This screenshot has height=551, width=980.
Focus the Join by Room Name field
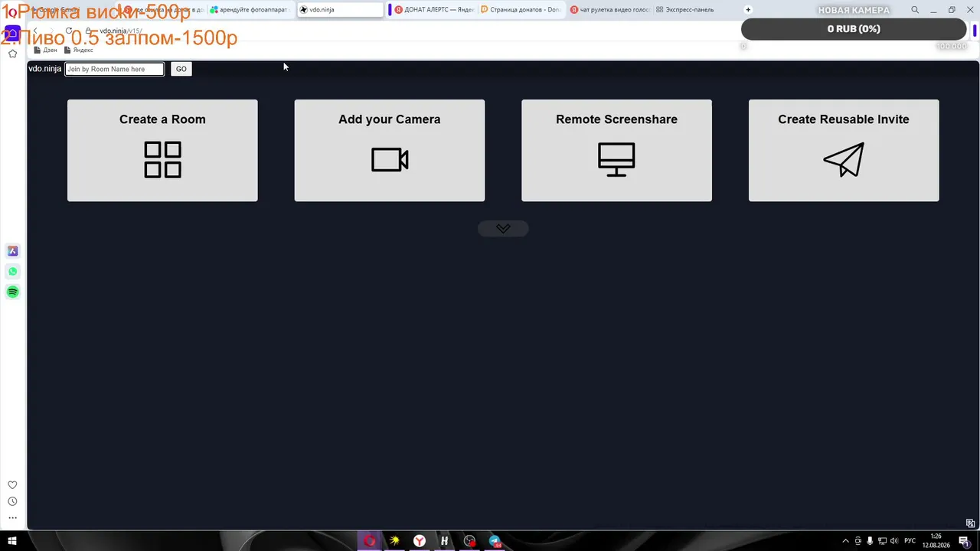click(x=114, y=69)
